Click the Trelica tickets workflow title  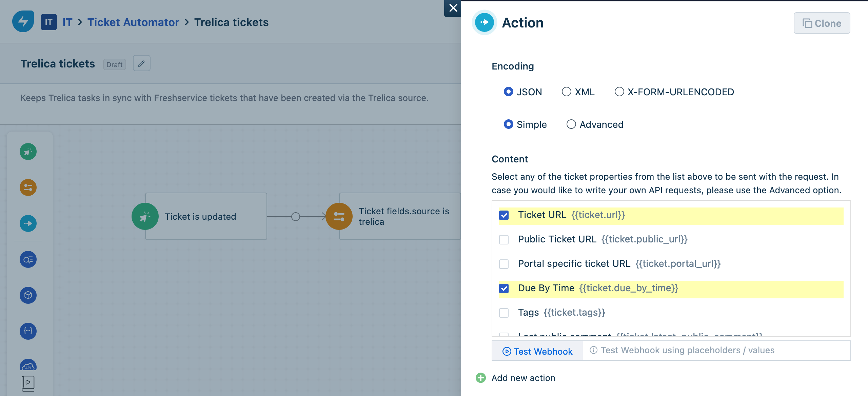[x=58, y=64]
